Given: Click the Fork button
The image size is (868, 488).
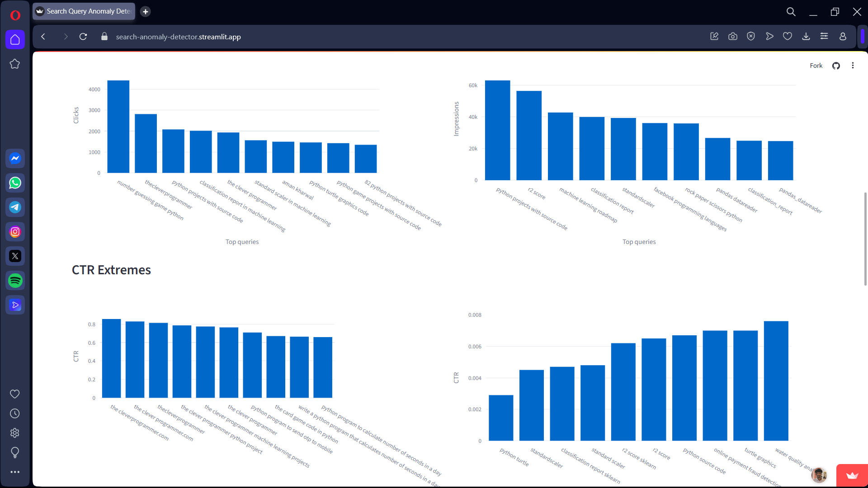Looking at the screenshot, I should click(816, 66).
